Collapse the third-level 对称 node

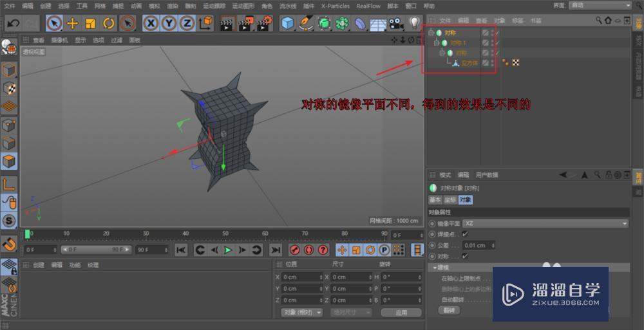coord(442,53)
